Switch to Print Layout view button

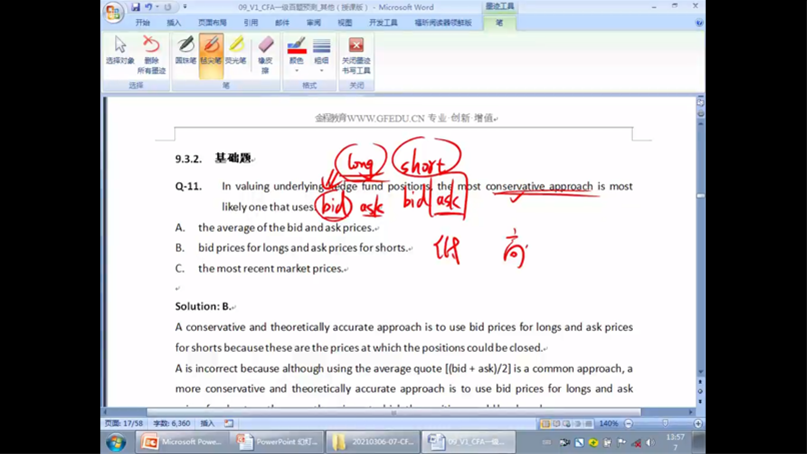(545, 424)
